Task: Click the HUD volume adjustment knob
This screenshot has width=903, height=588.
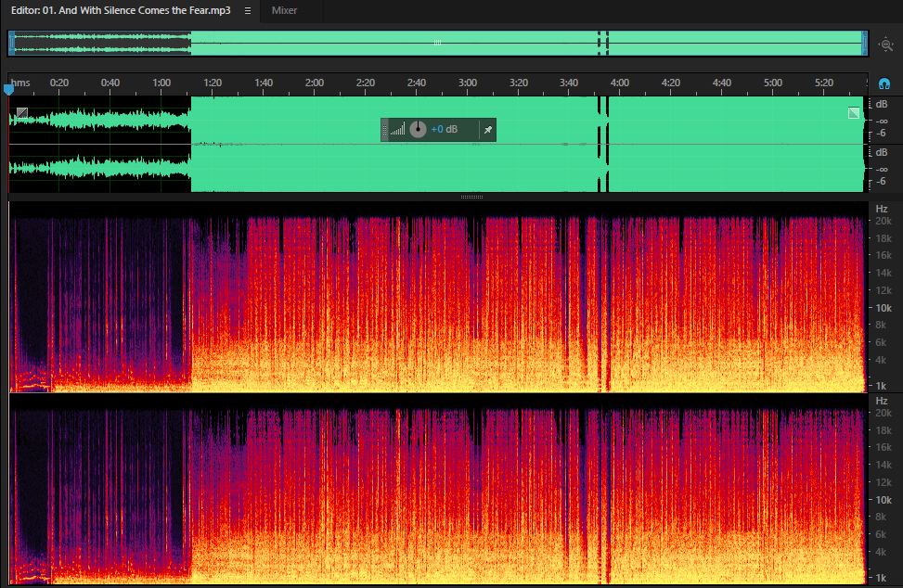Action: pyautogui.click(x=418, y=130)
